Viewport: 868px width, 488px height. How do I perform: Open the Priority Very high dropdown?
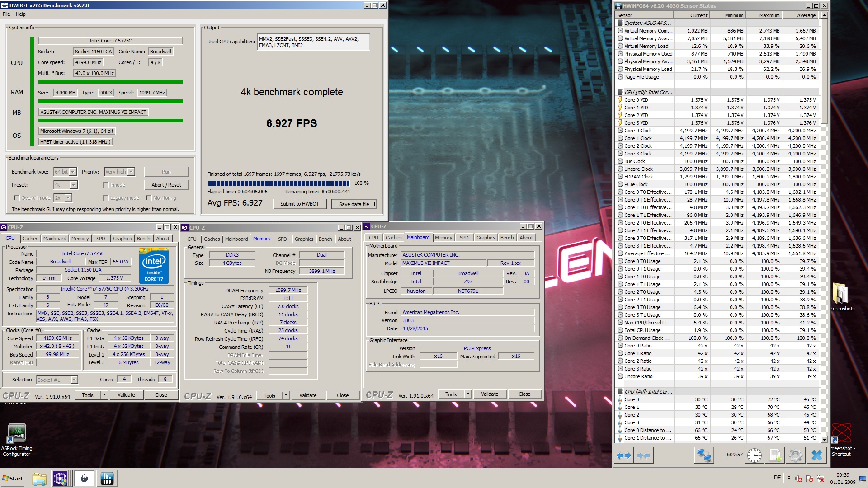coord(119,172)
